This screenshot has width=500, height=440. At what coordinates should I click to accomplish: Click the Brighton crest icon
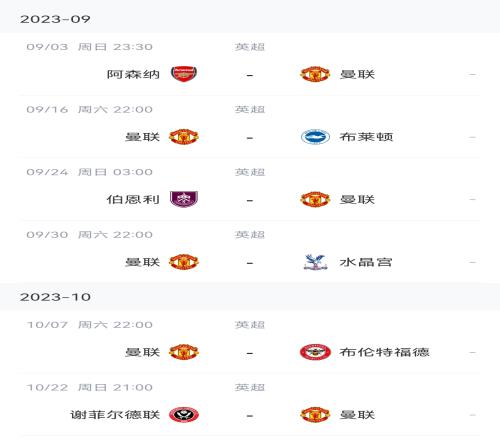(x=315, y=137)
